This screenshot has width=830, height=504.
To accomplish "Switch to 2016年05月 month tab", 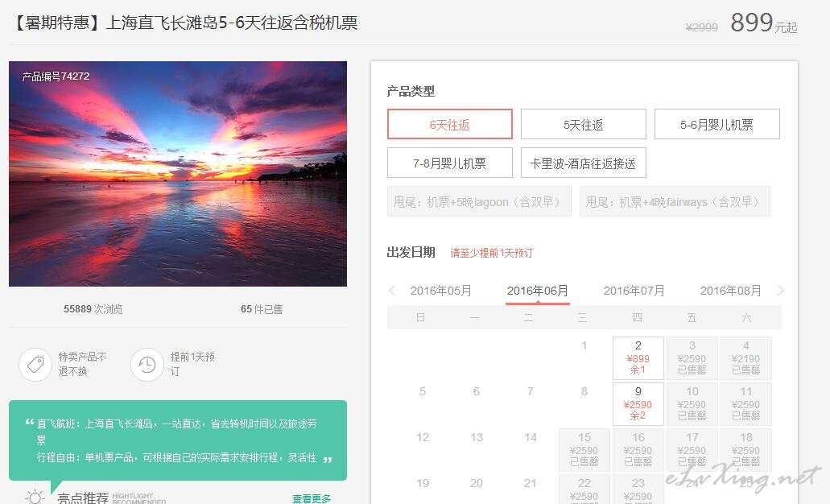I will point(441,291).
